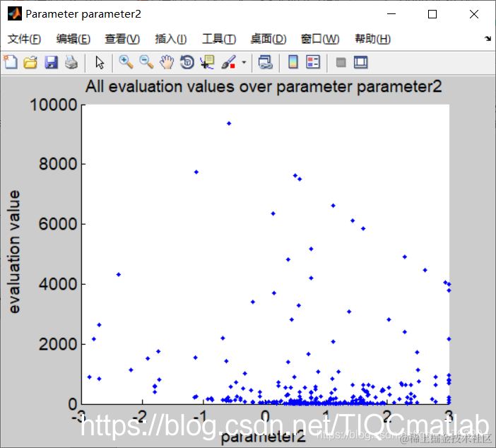
Task: Open the 编辑(E) menu
Action: pos(73,39)
